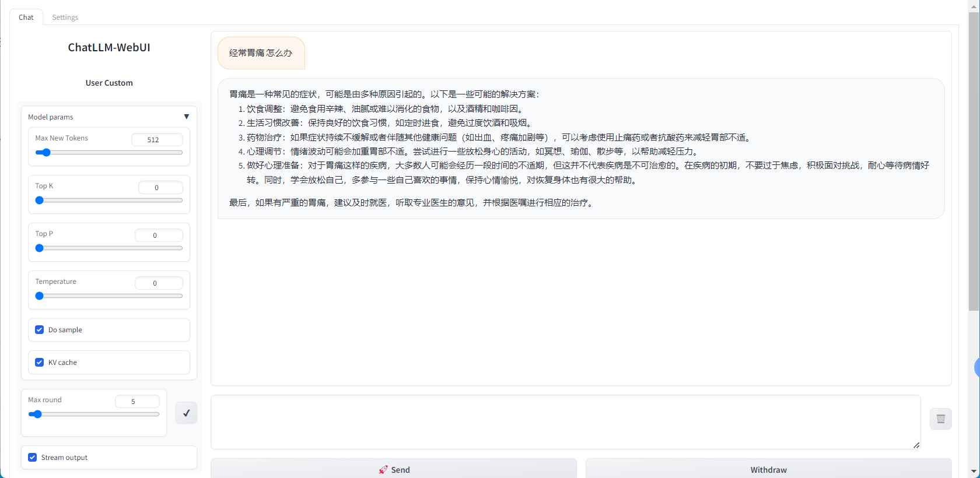The image size is (980, 478).
Task: Select the Chat tab
Action: point(26,17)
